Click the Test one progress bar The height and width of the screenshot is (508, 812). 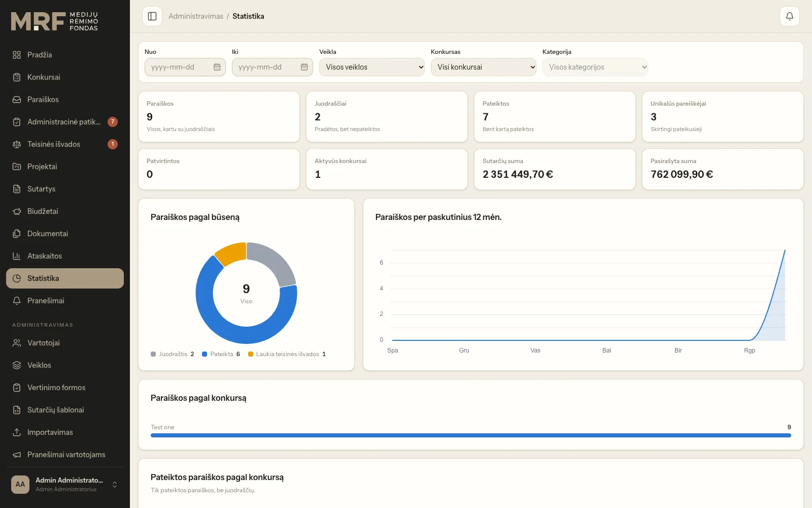[471, 435]
